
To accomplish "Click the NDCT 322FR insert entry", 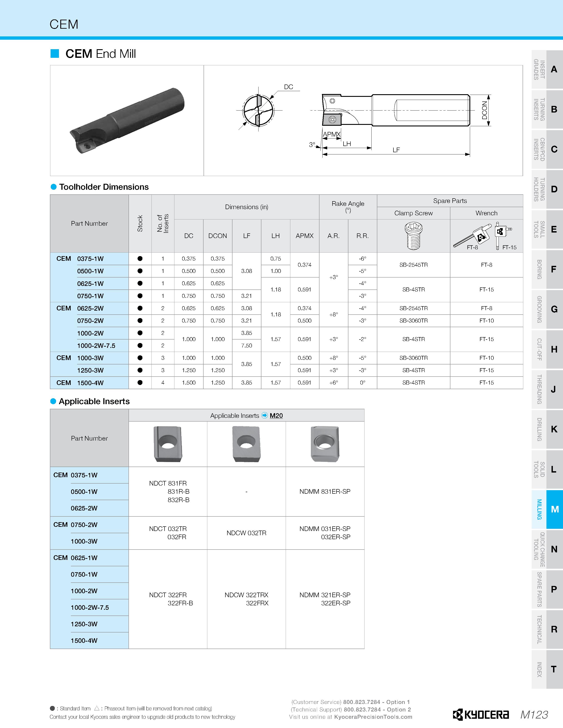I will (x=168, y=595).
